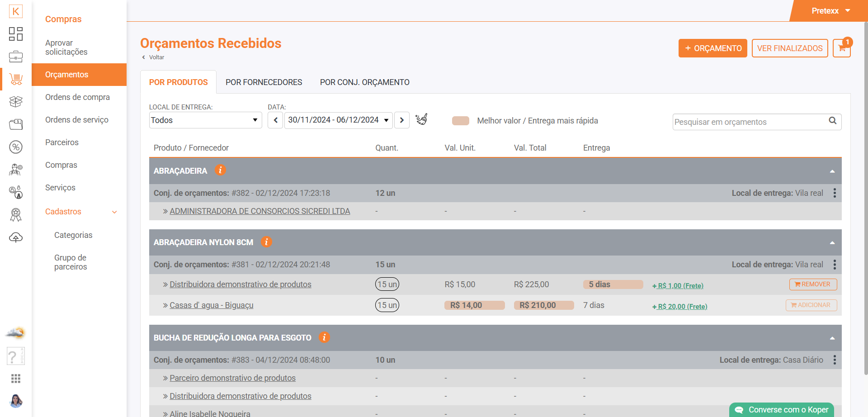Open the Local de Entrega dropdown
Viewport: 868px width, 417px height.
click(x=205, y=120)
